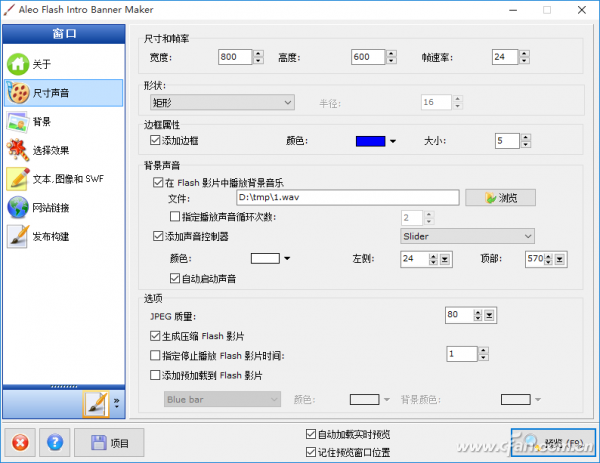Click the preloader 背景颜色 swatch
The height and width of the screenshot is (463, 600).
click(515, 399)
